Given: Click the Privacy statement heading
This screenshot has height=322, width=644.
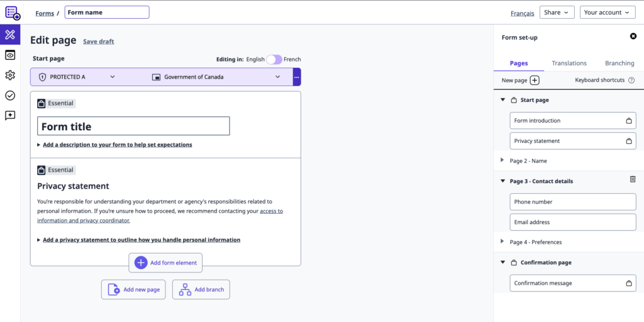Looking at the screenshot, I should click(73, 186).
